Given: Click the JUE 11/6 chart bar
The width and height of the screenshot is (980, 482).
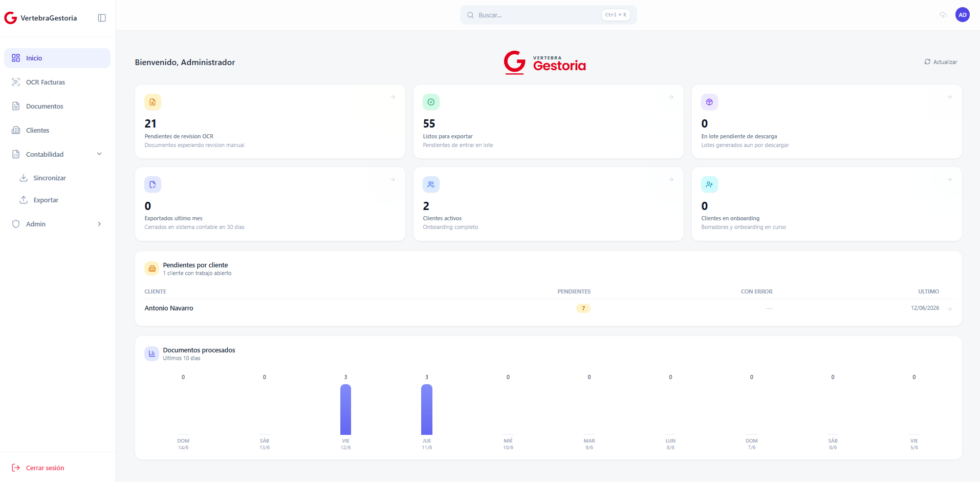Looking at the screenshot, I should point(427,409).
